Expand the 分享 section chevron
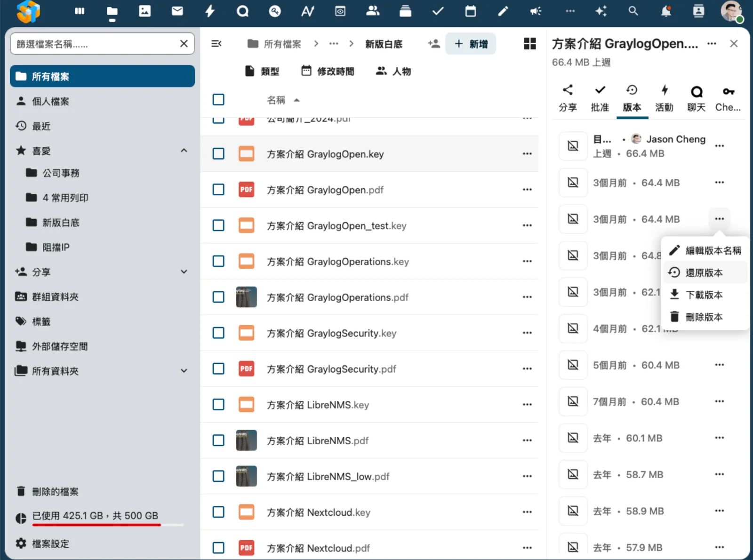This screenshot has width=753, height=560. pos(184,272)
